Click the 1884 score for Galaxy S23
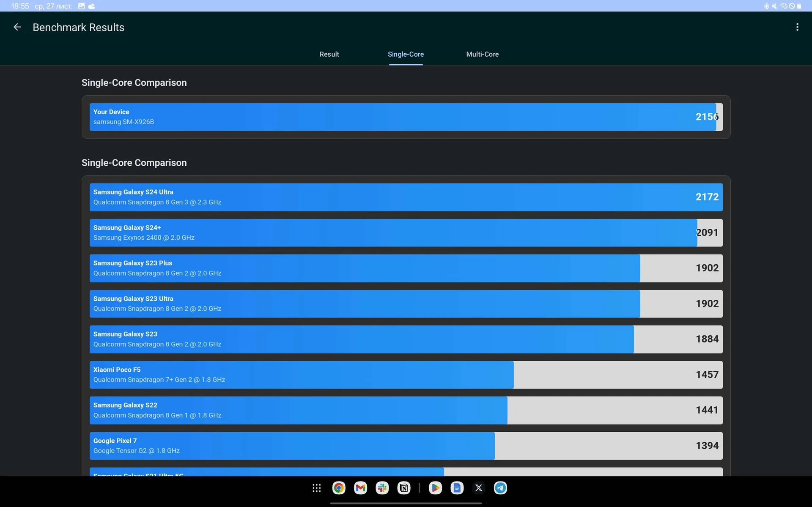 tap(707, 339)
